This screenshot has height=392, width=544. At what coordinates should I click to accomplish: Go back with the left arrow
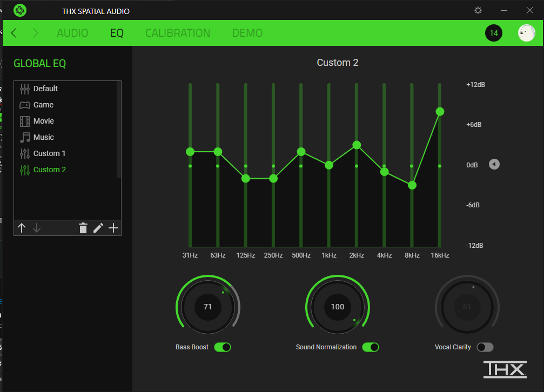pyautogui.click(x=14, y=33)
